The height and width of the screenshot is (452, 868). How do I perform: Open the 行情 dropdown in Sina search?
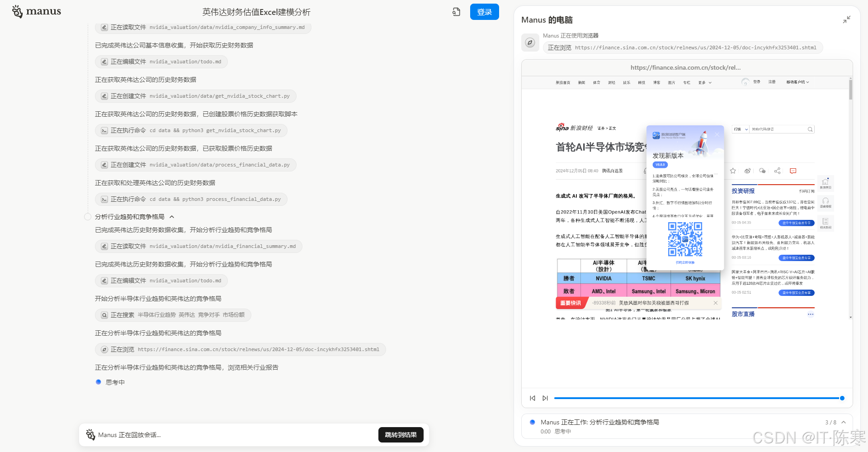click(741, 129)
